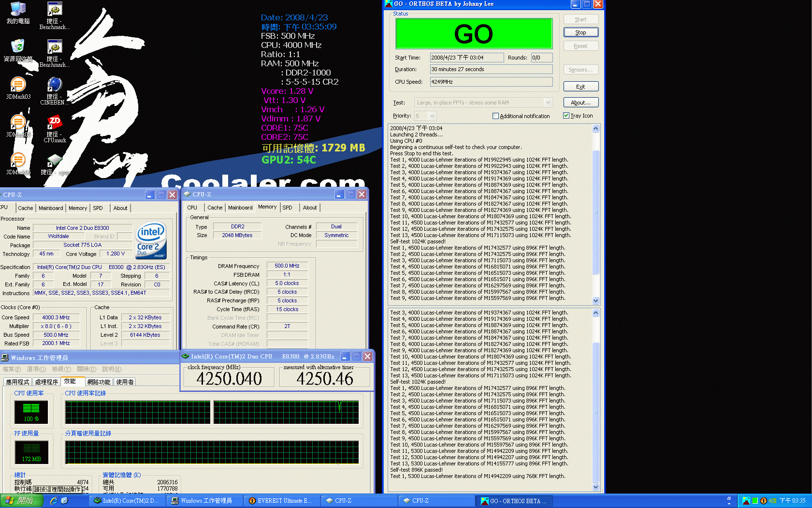Close the left CPU-Z window
This screenshot has height=508, width=812.
coord(172,195)
